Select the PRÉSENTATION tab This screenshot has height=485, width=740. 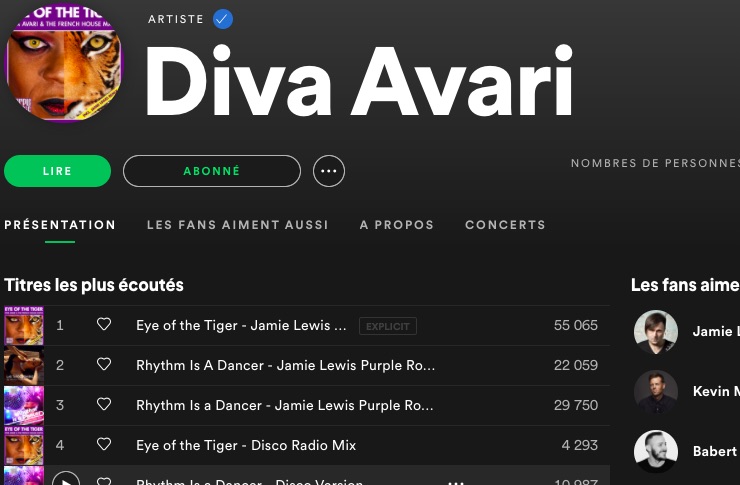click(60, 225)
